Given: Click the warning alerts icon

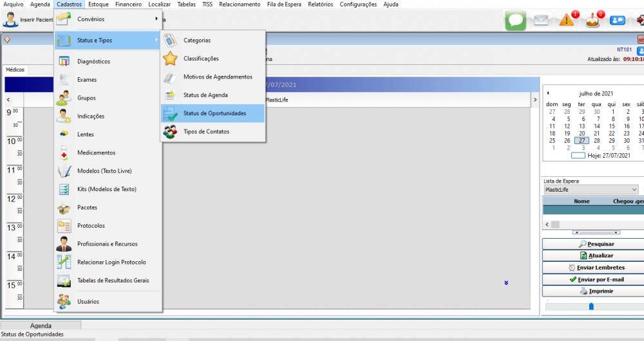Looking at the screenshot, I should click(567, 20).
